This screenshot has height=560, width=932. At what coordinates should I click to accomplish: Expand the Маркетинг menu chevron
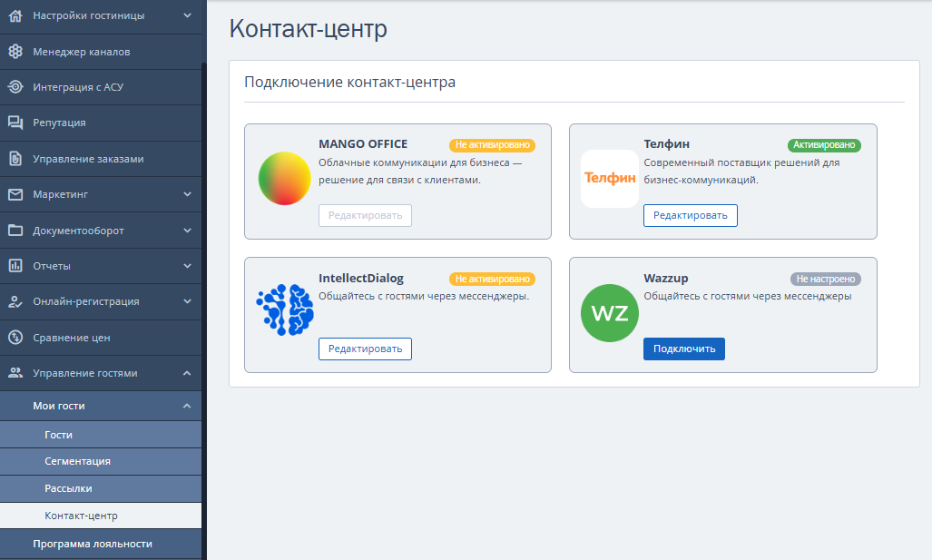point(187,194)
